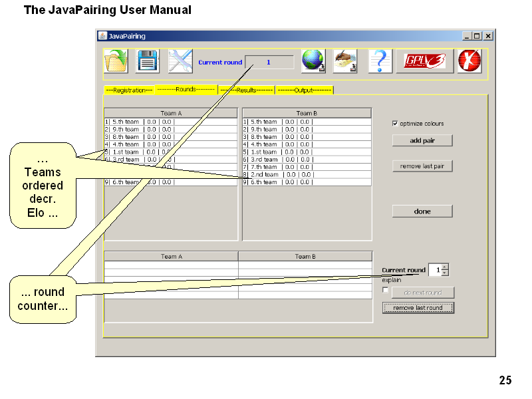Viewport: 532px width, 399px height.
Task: Toggle the optimize colours checkbox
Action: coord(396,123)
